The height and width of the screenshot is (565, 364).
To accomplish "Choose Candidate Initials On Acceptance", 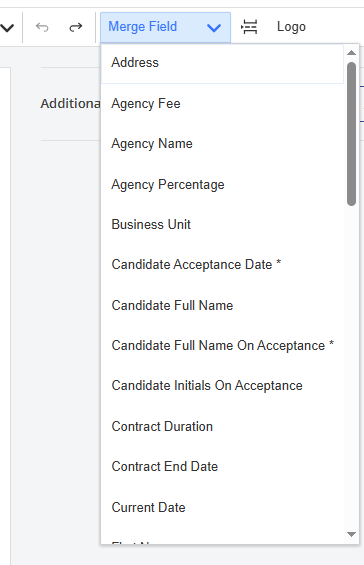I will tap(222, 386).
